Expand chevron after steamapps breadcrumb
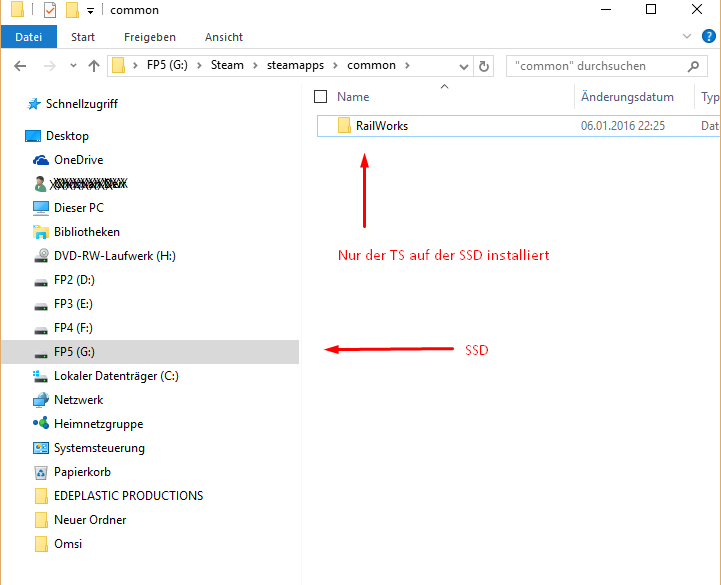This screenshot has width=721, height=585. (335, 65)
